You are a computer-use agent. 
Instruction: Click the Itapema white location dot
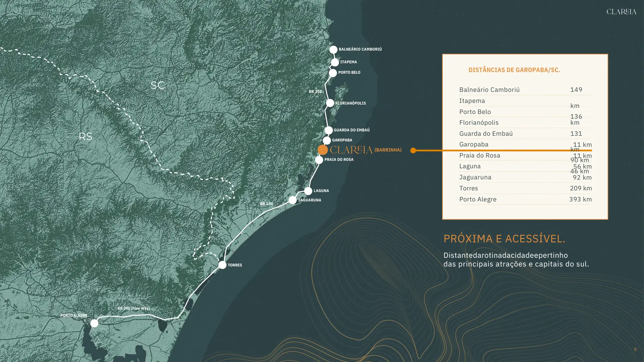(335, 62)
